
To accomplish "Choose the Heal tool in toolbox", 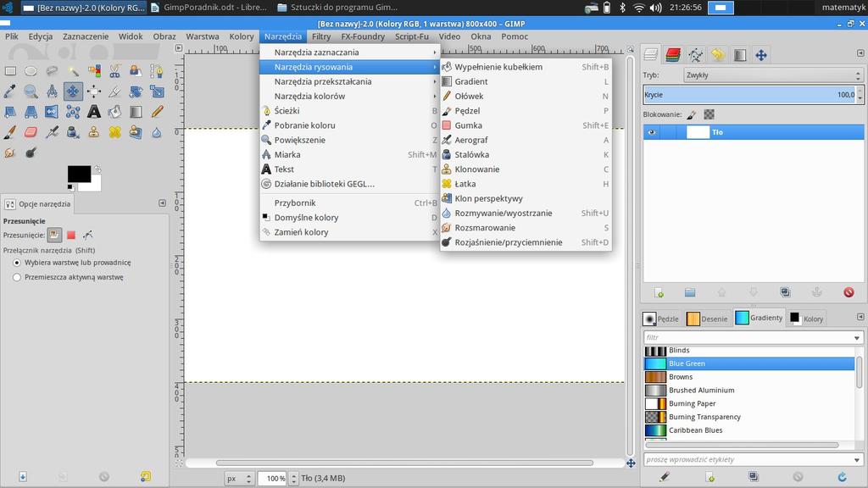I will [115, 132].
